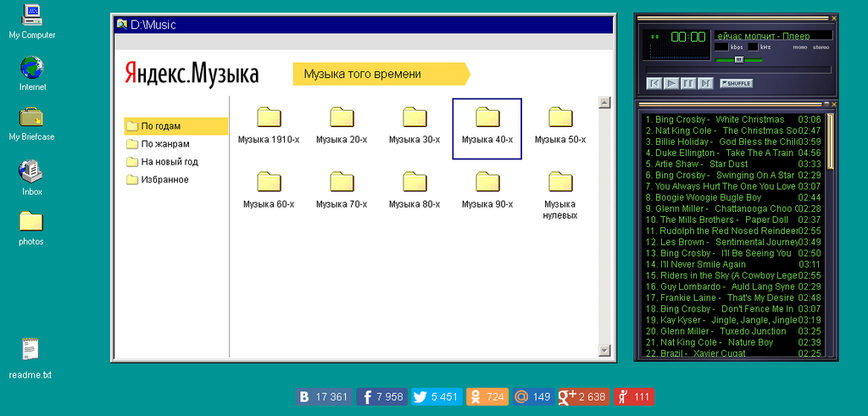The image size is (868, 416).
Task: Share via Odnoklassniki button showing 724
Action: point(487,397)
